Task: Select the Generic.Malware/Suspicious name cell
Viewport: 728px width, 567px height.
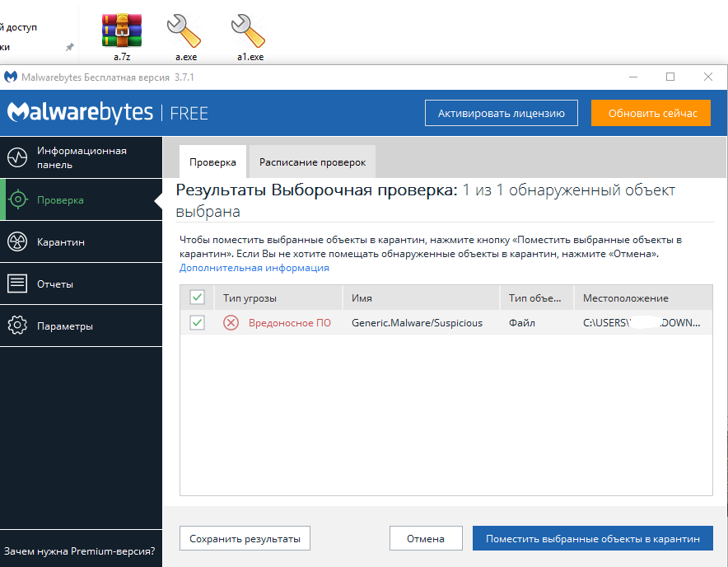Action: click(417, 323)
